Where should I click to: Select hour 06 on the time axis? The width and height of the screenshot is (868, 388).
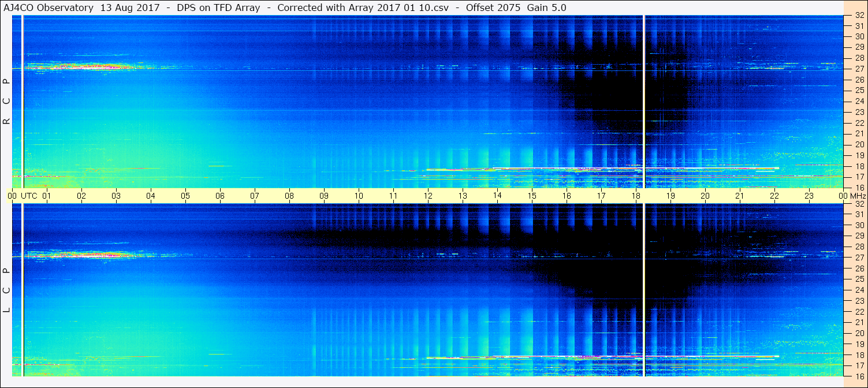pos(220,196)
